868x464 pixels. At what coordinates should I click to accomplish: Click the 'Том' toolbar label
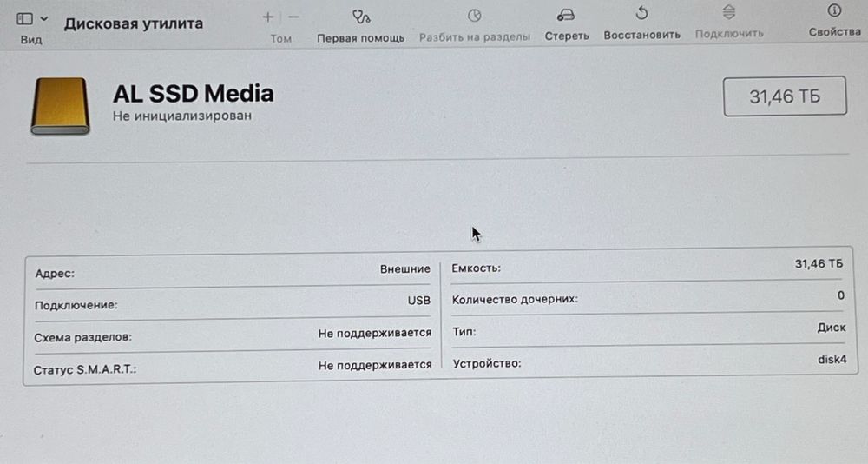click(x=280, y=38)
